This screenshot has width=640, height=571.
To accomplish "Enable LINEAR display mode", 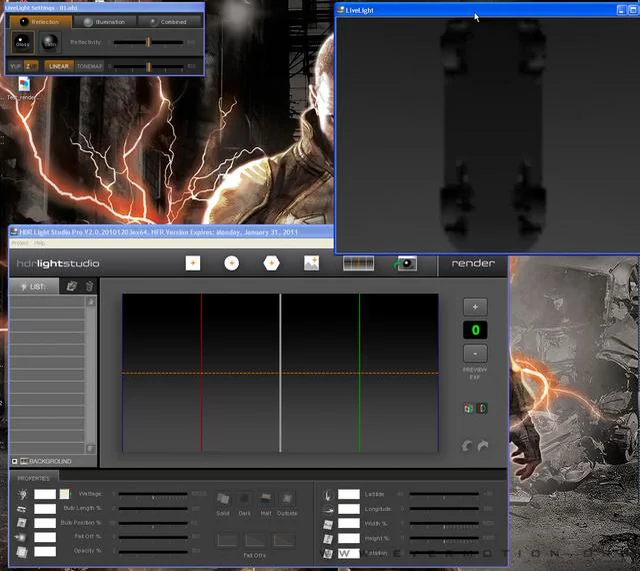I will pos(59,66).
